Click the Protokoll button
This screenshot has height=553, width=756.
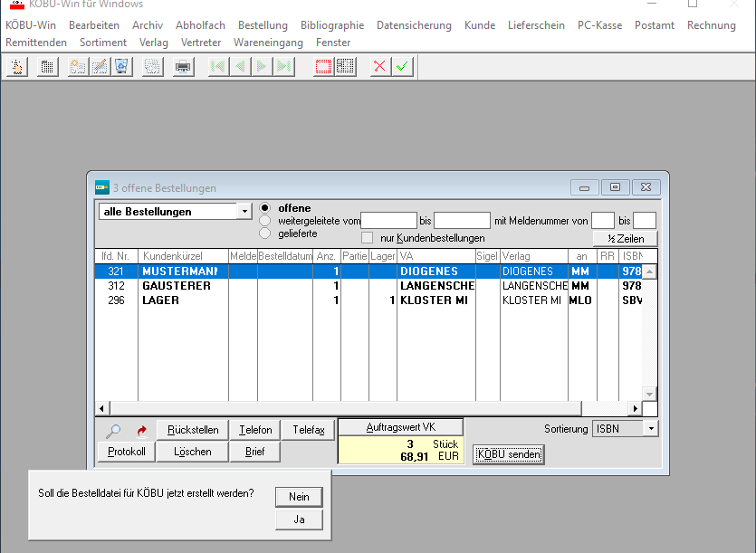tap(127, 452)
